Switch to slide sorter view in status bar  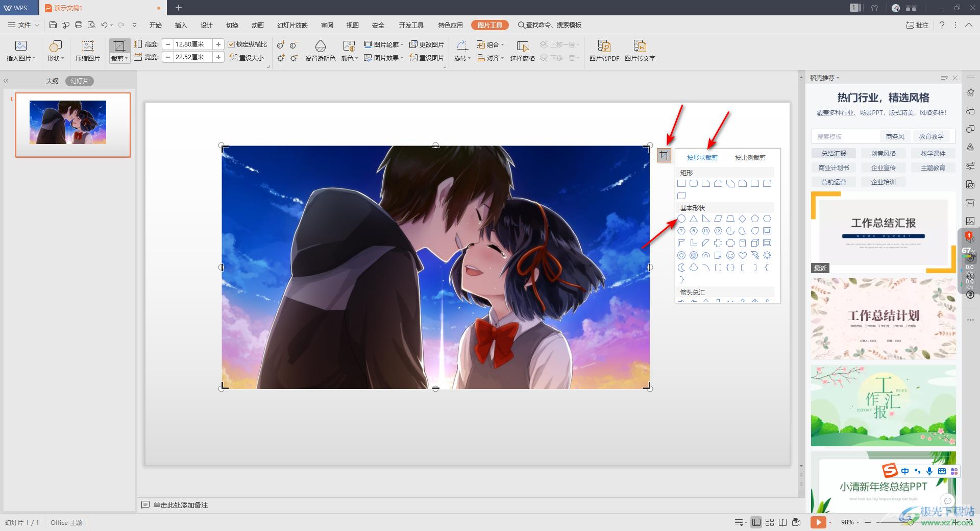tap(770, 522)
